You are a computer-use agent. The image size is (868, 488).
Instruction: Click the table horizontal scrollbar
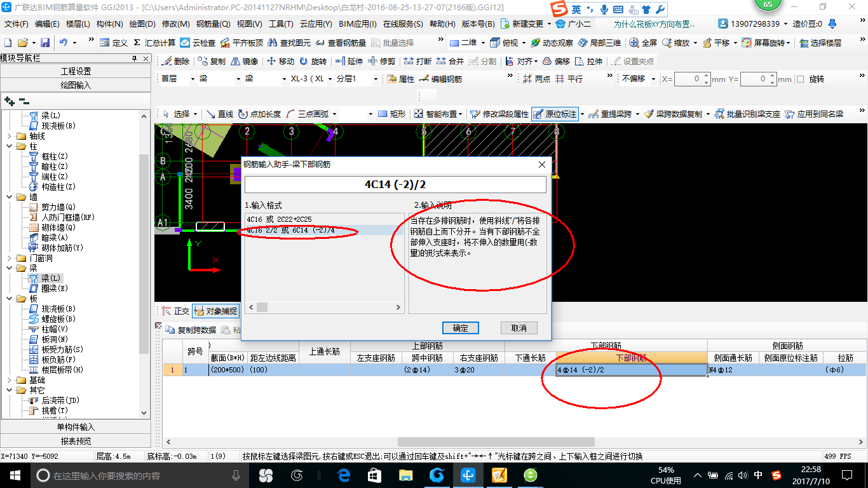click(x=496, y=442)
